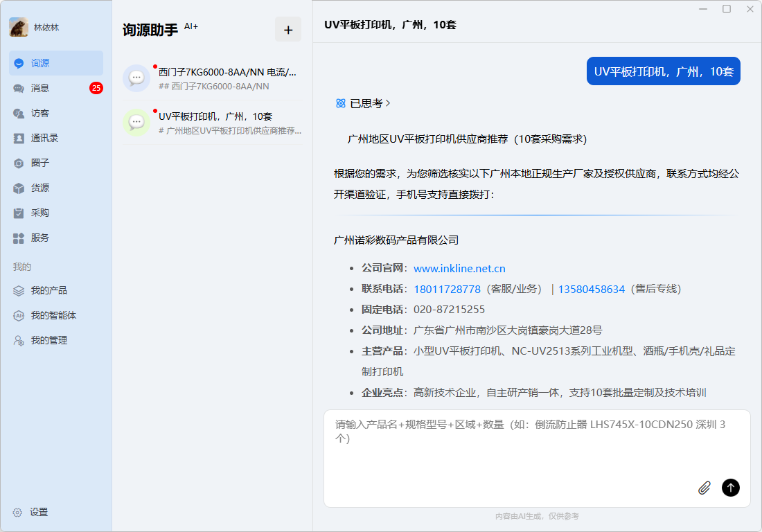Click the blue UV平板打印机 sent message bubble

click(x=664, y=71)
